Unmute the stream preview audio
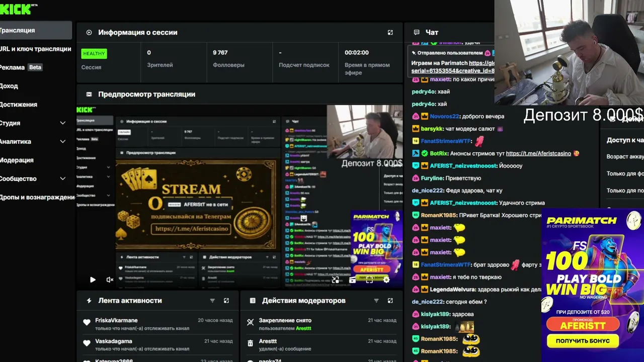Image resolution: width=644 pixels, height=362 pixels. tap(110, 280)
